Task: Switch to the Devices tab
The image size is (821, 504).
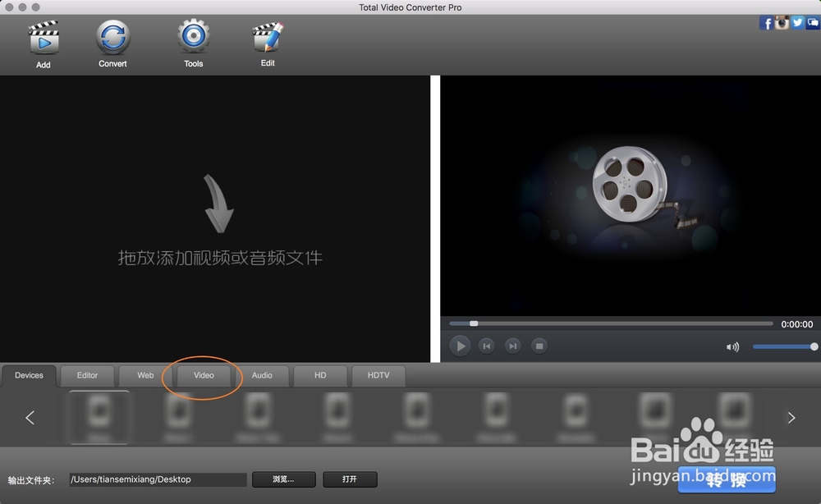Action: point(29,375)
